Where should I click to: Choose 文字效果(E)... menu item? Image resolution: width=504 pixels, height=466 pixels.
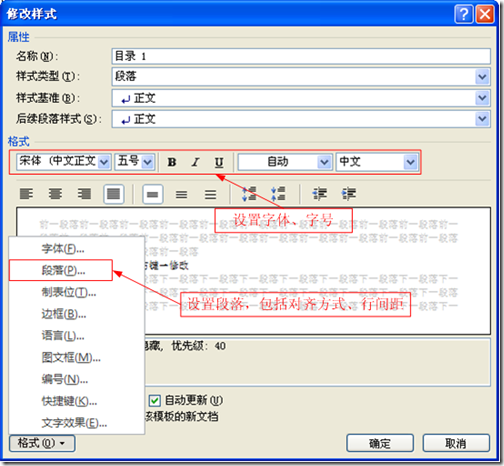77,423
